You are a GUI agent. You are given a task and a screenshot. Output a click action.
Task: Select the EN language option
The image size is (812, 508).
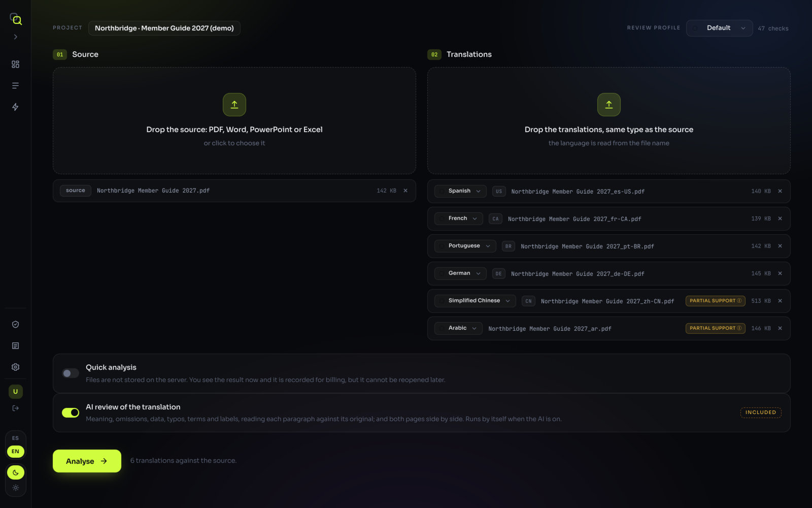coord(16,452)
